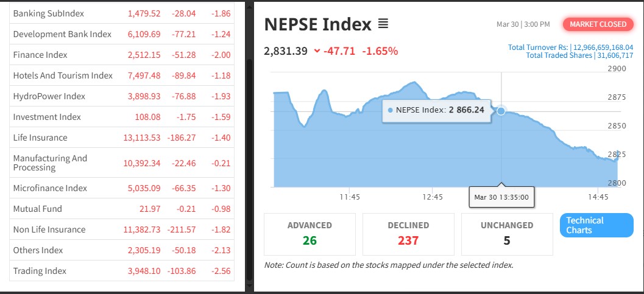This screenshot has width=644, height=294.
Task: Select Manufacturing And Processing index
Action: coord(50,163)
